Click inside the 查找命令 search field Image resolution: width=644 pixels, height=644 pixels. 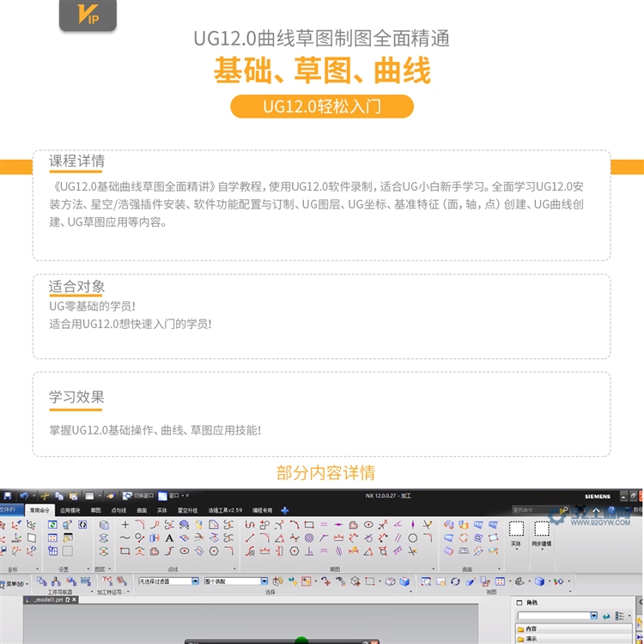click(536, 510)
